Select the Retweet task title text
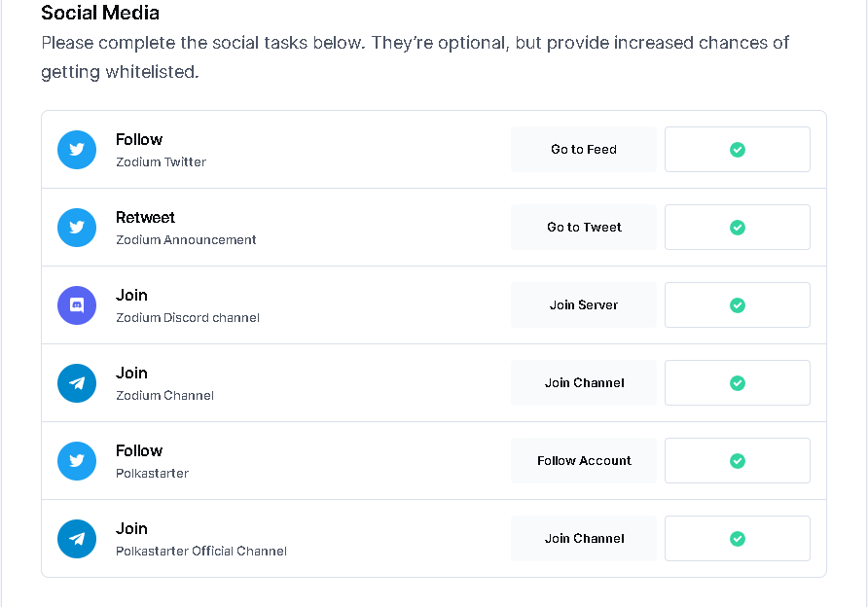 (x=145, y=218)
